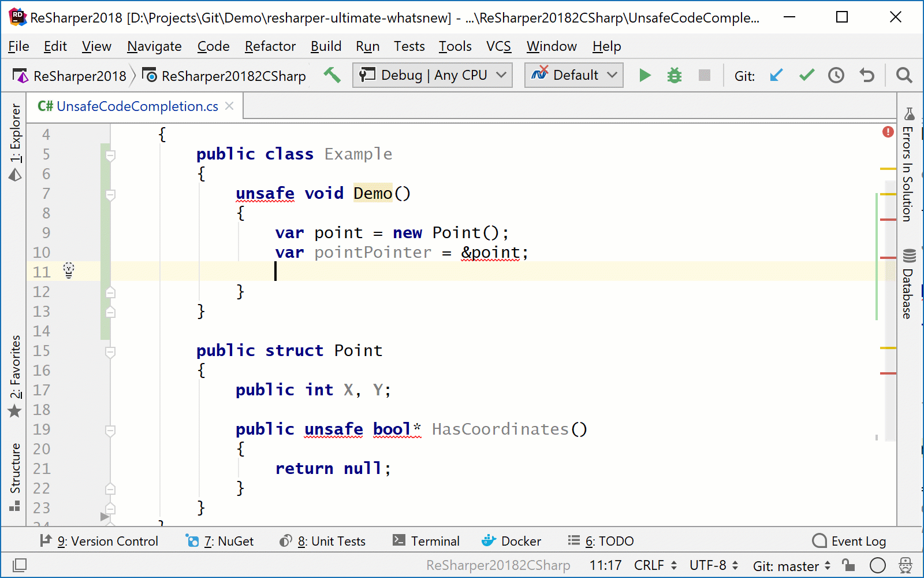Viewport: 924px width, 578px height.
Task: Commit changes with green checkmark icon
Action: coord(806,75)
